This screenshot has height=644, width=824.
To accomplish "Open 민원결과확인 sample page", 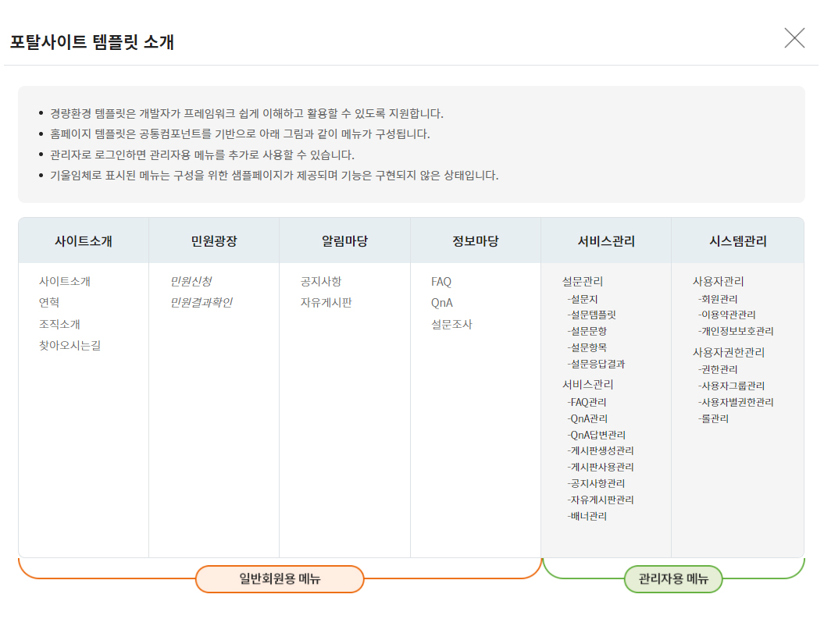I will click(x=201, y=302).
